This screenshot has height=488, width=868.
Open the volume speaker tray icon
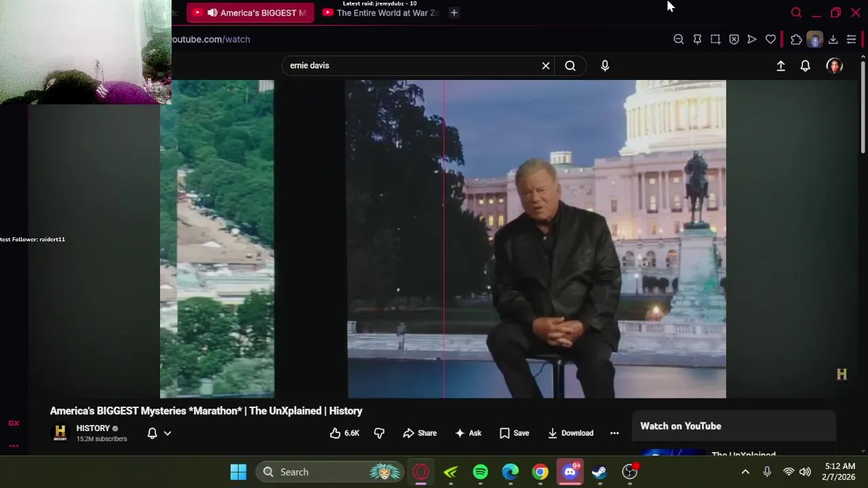[x=805, y=472]
